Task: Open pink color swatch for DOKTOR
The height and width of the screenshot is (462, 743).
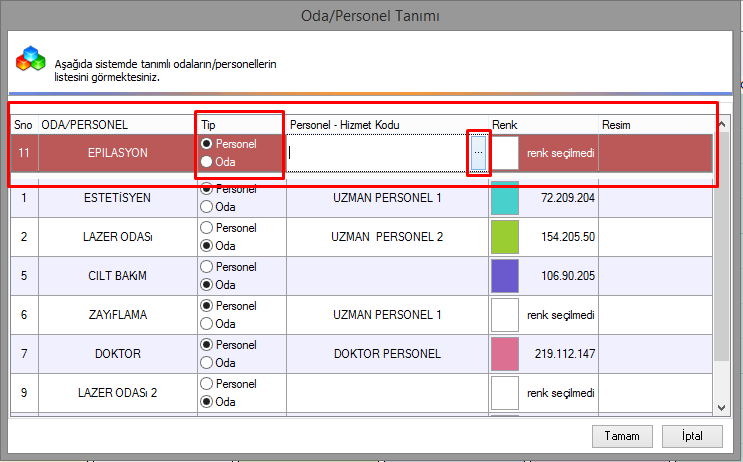Action: (505, 354)
